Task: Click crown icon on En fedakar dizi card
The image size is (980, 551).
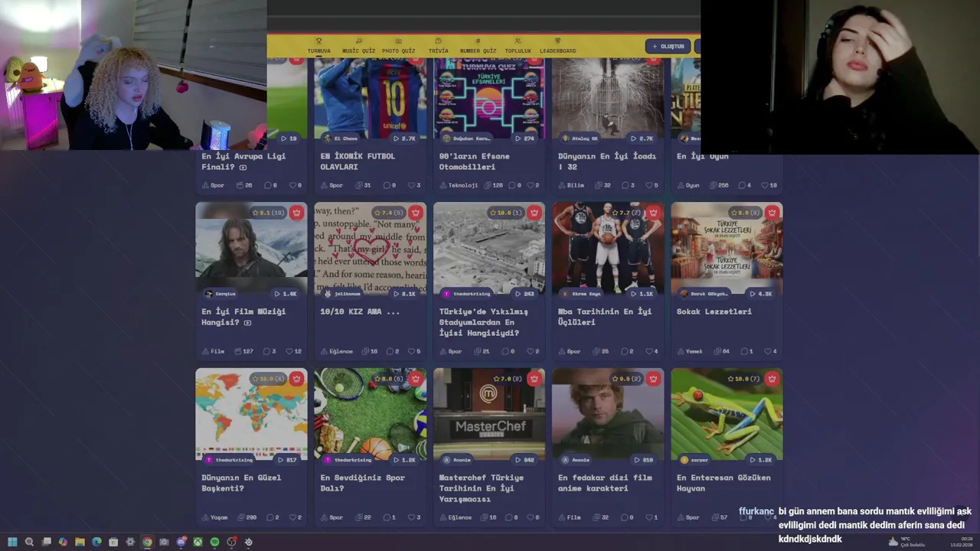Action: [653, 379]
